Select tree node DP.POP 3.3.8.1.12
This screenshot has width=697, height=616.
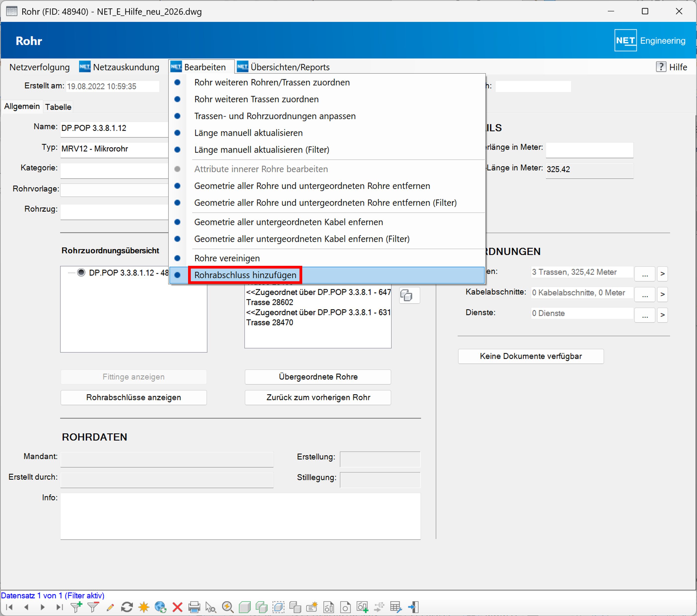coord(128,273)
